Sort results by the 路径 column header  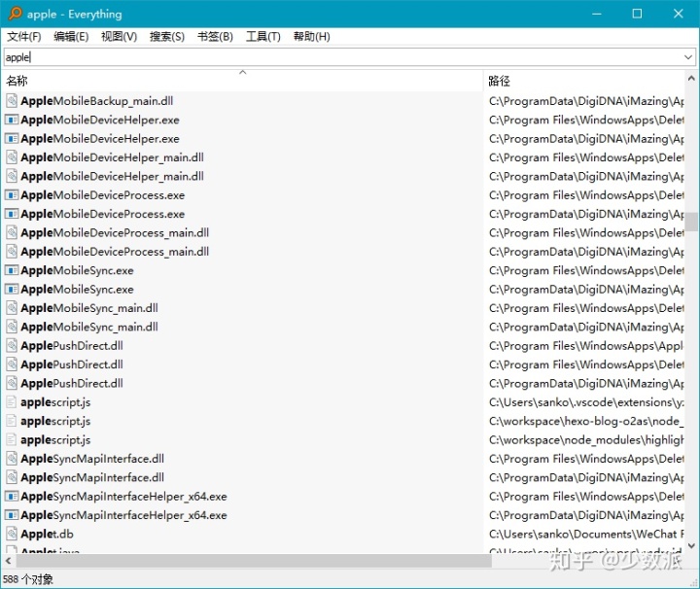point(584,81)
